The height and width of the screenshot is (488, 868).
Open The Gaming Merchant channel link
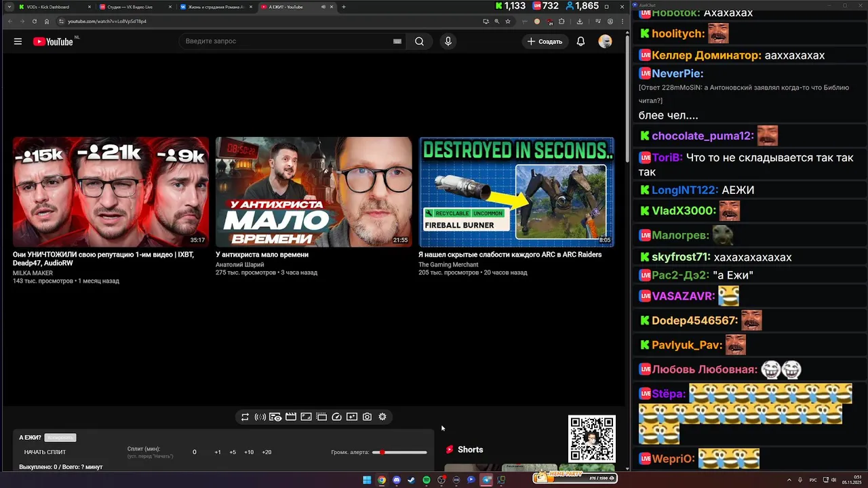click(x=448, y=264)
